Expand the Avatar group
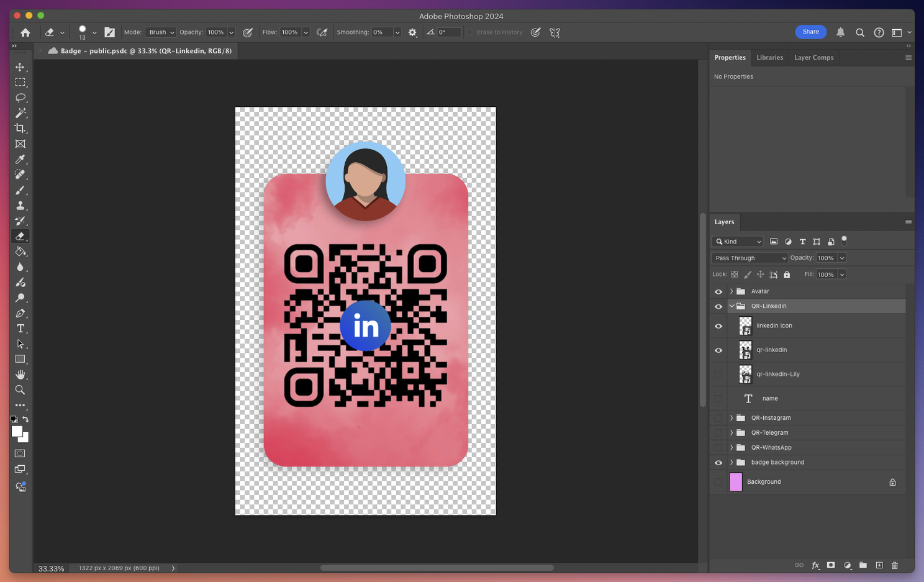 click(x=731, y=291)
